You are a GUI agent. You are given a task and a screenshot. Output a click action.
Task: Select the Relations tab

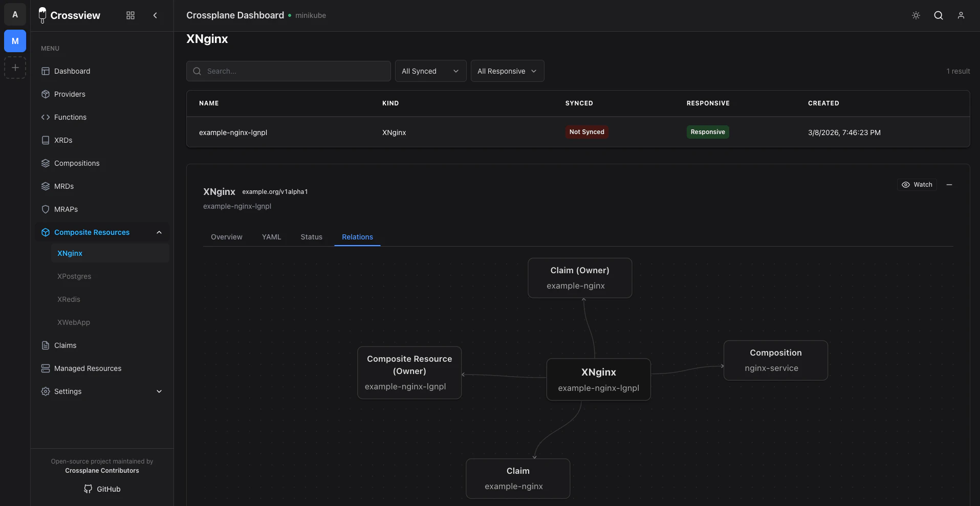coord(357,237)
